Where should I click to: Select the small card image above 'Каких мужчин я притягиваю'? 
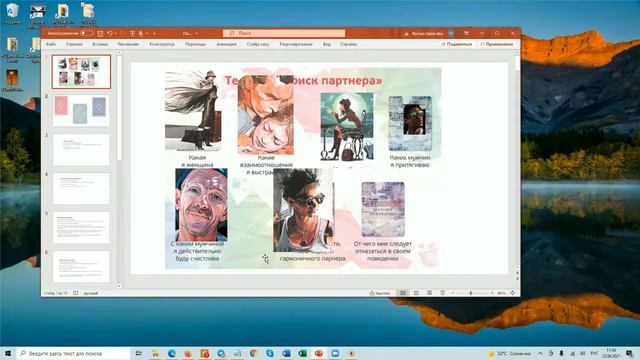[410, 123]
